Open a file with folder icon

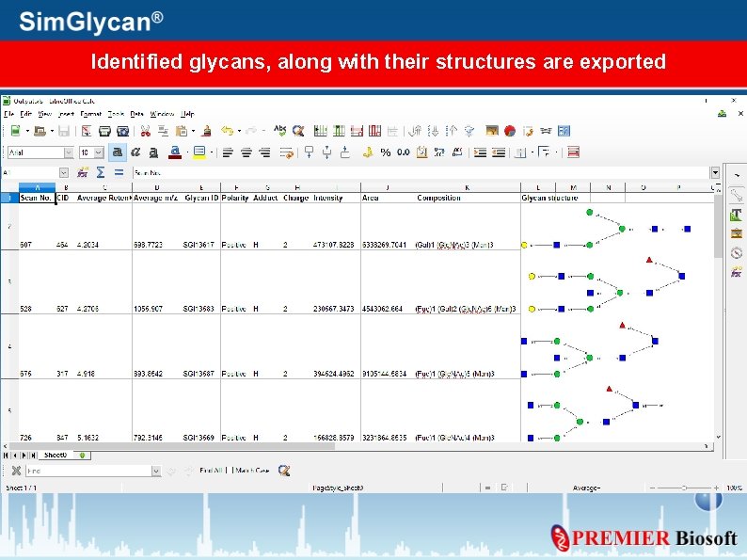click(40, 131)
